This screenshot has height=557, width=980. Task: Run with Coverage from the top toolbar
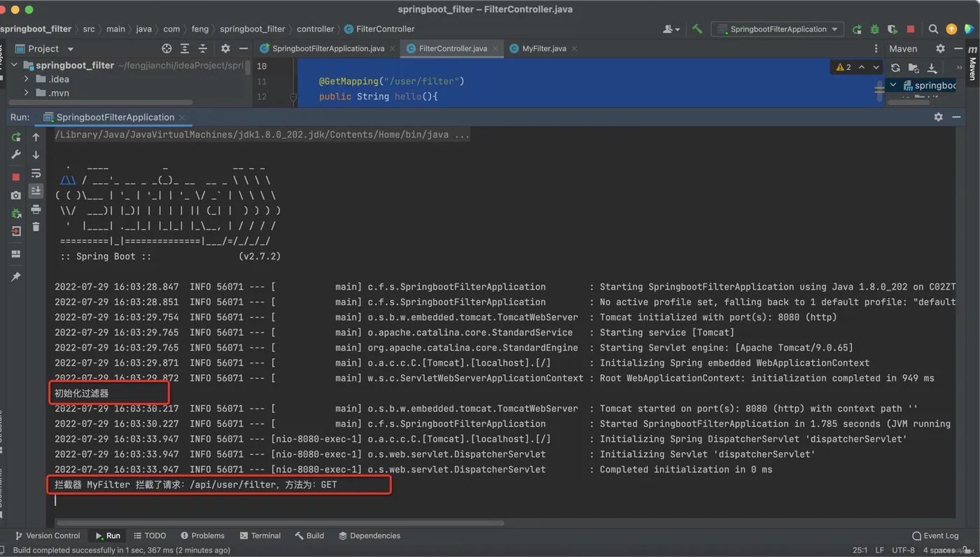(x=892, y=29)
